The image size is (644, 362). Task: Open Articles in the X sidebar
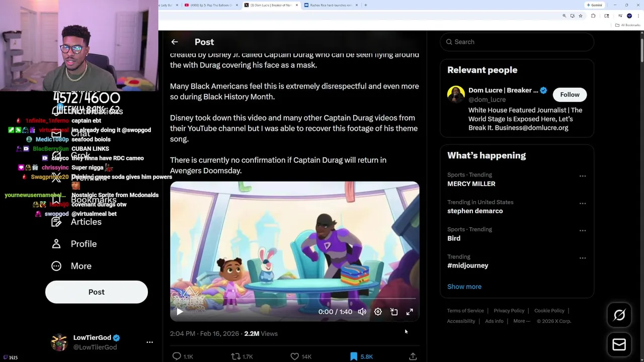coord(76,222)
